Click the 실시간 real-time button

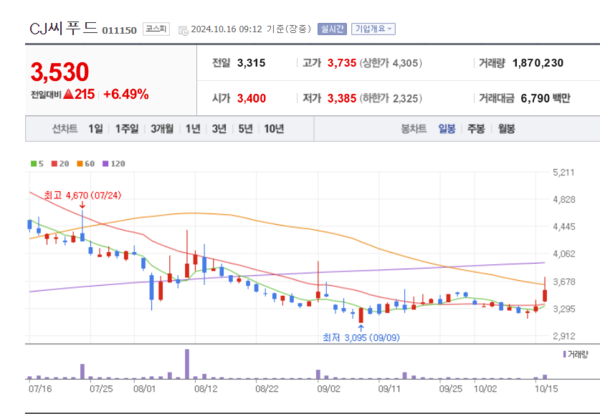332,29
